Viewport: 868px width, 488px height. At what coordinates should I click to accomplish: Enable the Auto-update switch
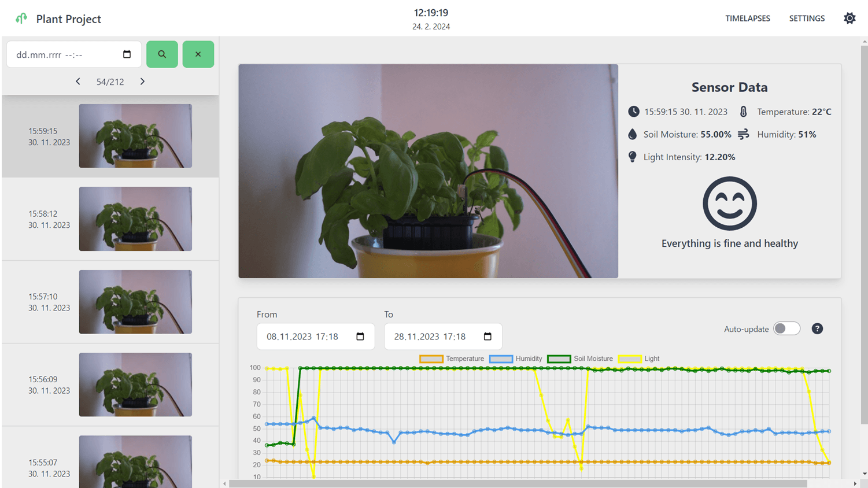click(786, 329)
